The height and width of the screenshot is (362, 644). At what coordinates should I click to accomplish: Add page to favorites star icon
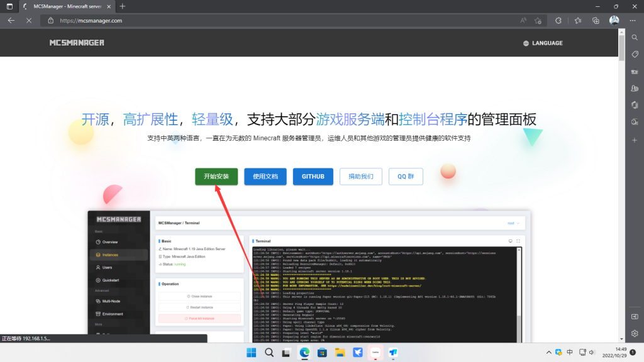538,21
